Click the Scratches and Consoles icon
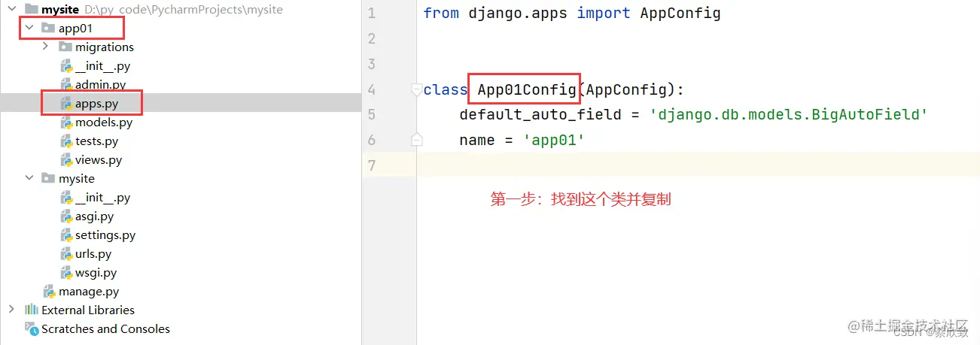Image resolution: width=980 pixels, height=345 pixels. (32, 328)
